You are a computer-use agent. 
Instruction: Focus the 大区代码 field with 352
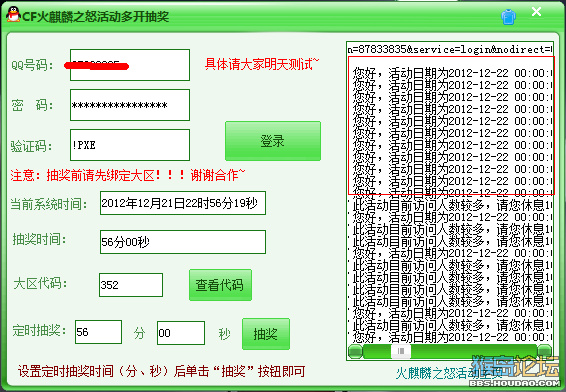tap(131, 285)
